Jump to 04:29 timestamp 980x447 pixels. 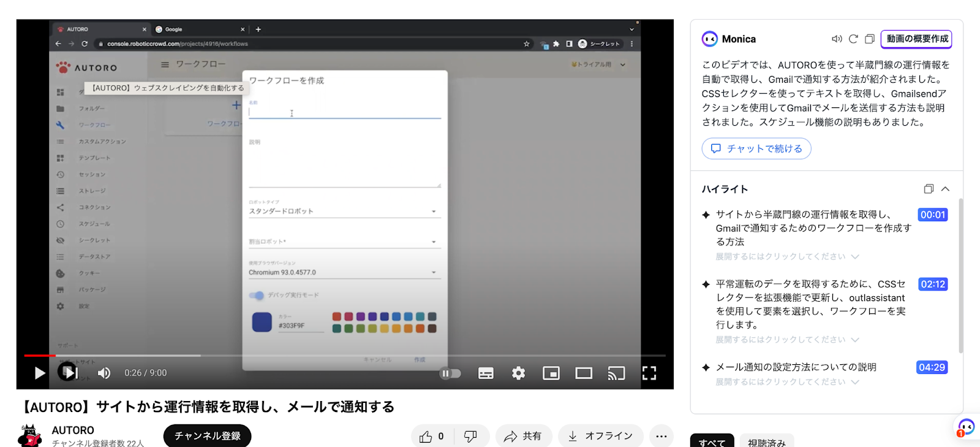[x=932, y=367]
